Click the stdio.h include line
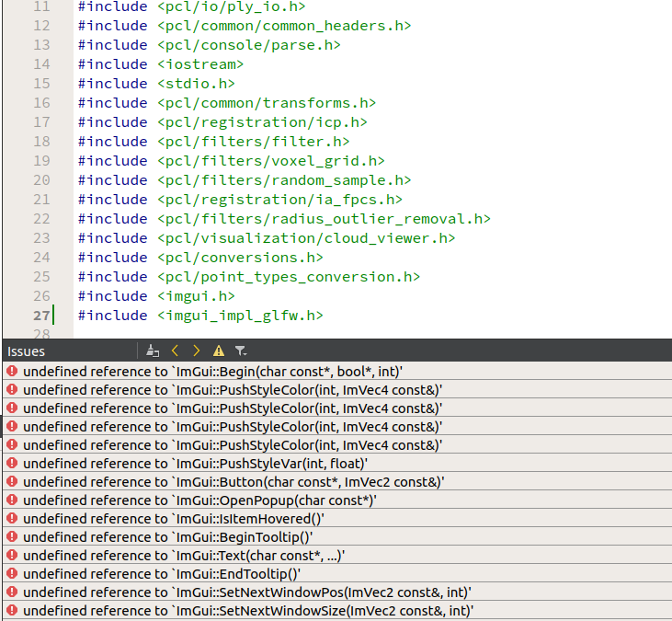 click(x=156, y=84)
